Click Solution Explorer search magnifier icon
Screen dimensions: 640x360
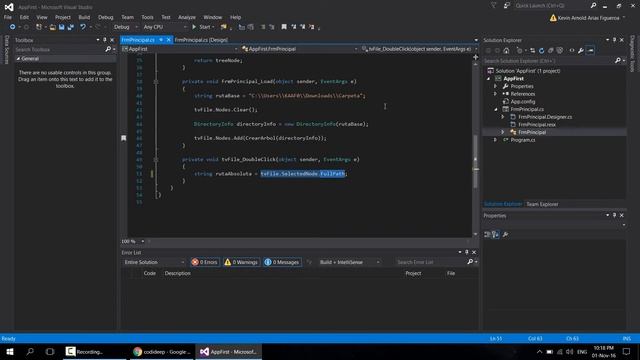point(618,61)
